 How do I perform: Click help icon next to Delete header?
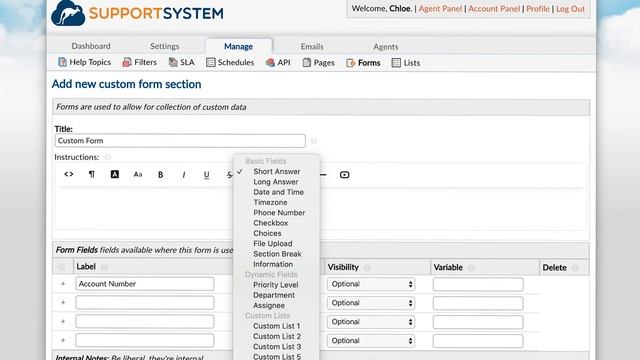click(x=575, y=268)
